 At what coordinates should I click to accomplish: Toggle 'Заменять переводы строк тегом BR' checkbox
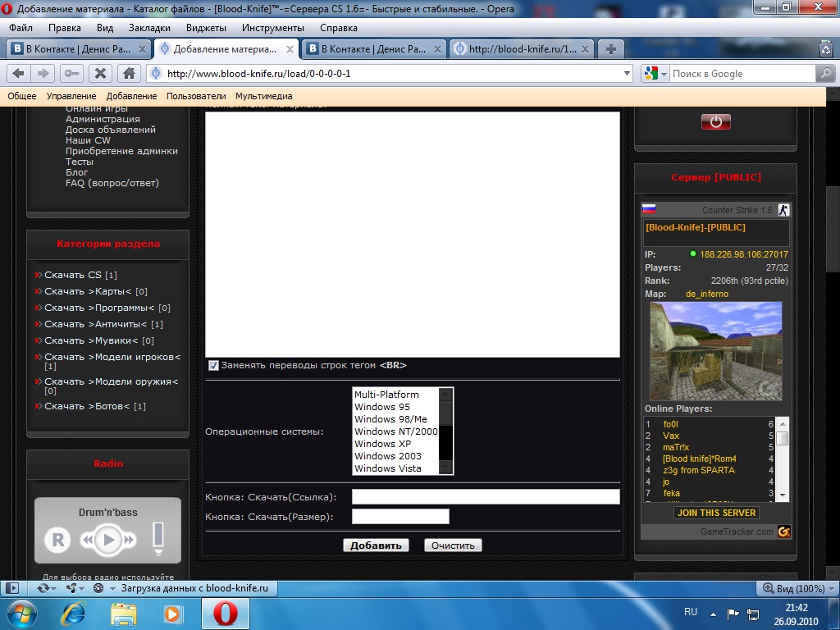point(213,365)
